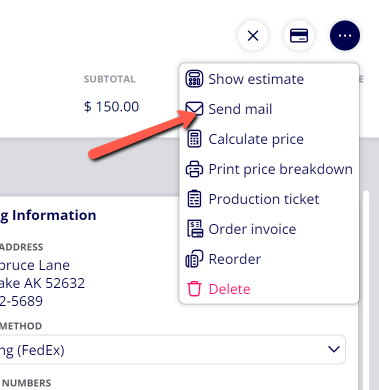Click the Reorder copy icon
Image resolution: width=379 pixels, height=390 pixels.
[x=194, y=259]
